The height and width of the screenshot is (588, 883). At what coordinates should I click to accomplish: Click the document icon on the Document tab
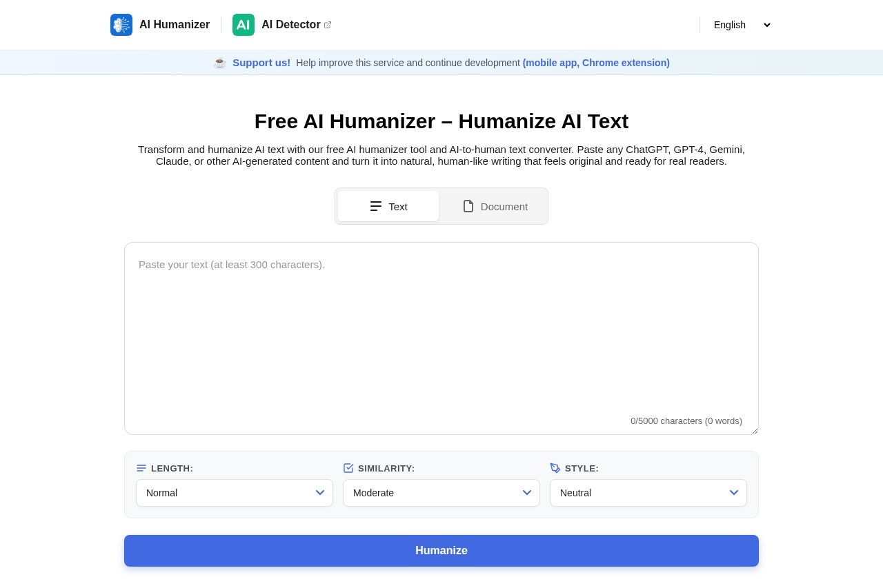click(x=468, y=206)
